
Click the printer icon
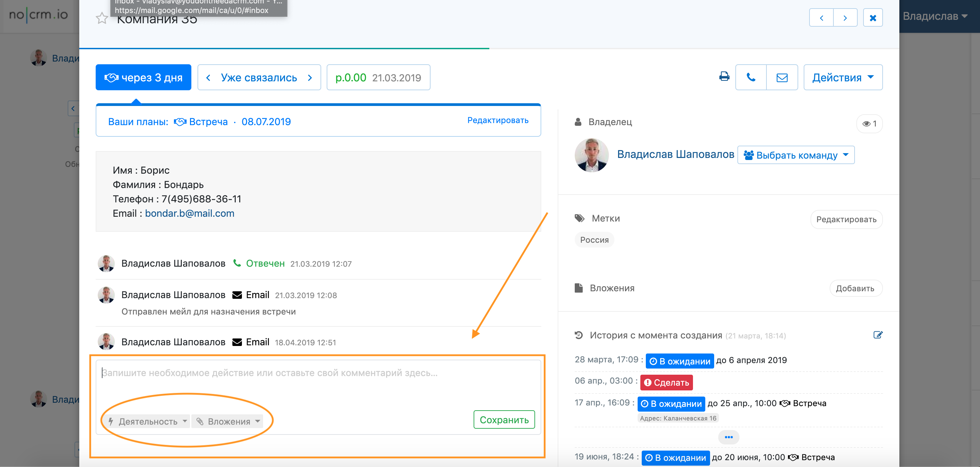(724, 77)
